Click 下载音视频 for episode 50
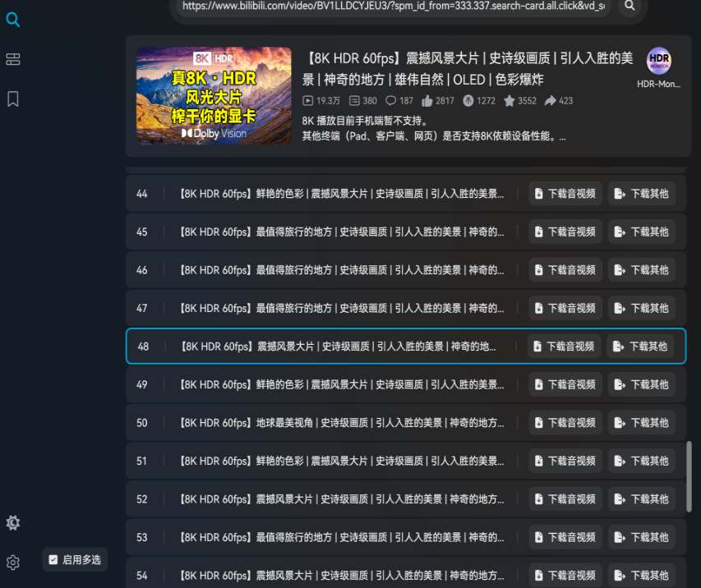The image size is (701, 588). pos(565,423)
